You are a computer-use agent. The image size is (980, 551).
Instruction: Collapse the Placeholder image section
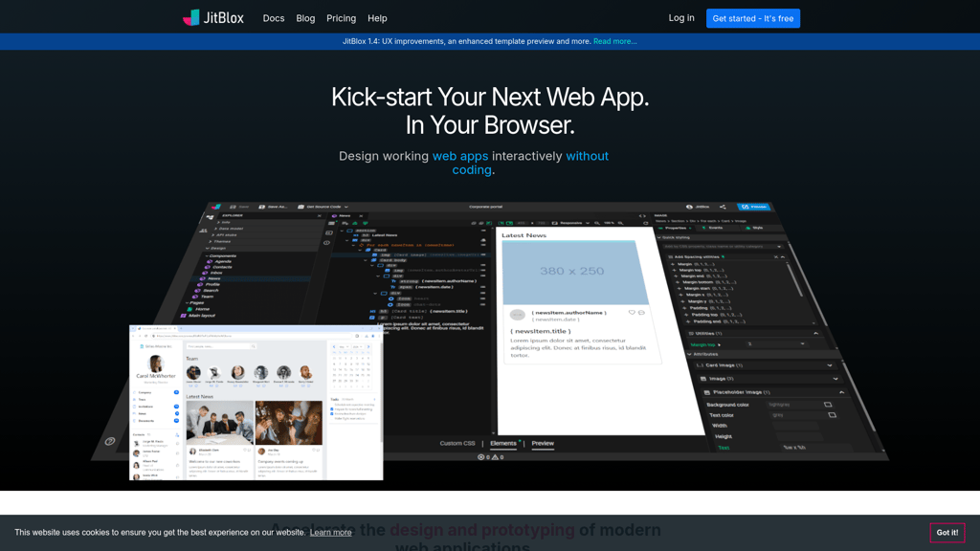point(842,392)
